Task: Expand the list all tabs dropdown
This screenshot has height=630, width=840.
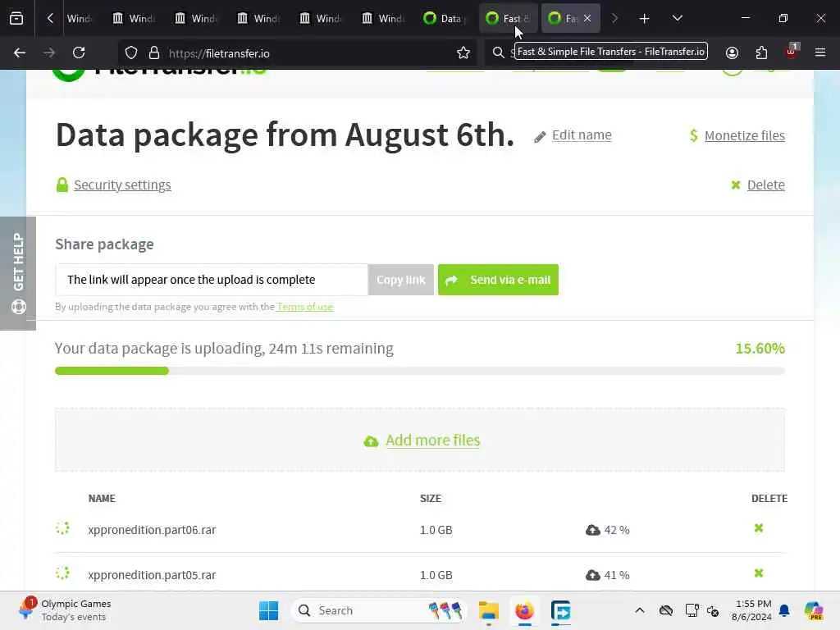Action: click(677, 18)
